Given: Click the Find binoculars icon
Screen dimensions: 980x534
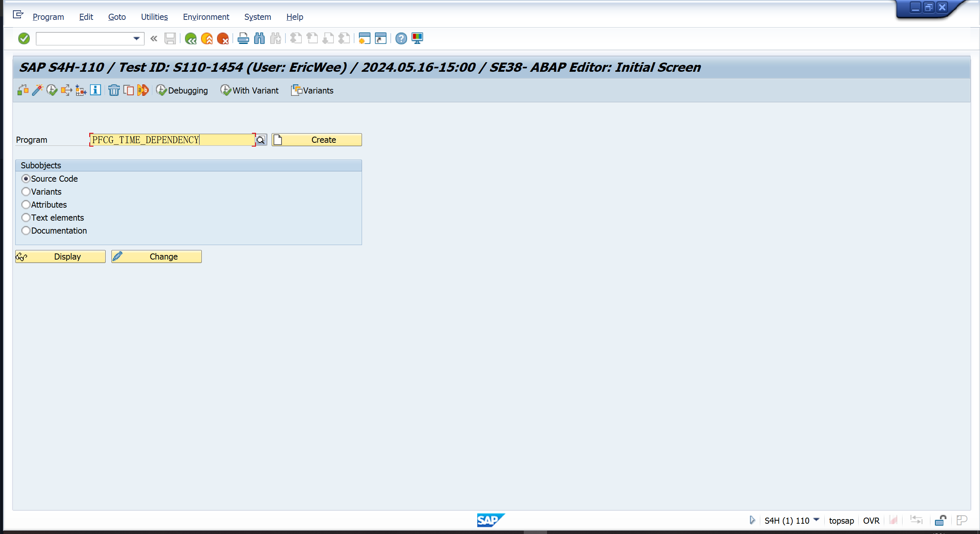Looking at the screenshot, I should tap(259, 39).
